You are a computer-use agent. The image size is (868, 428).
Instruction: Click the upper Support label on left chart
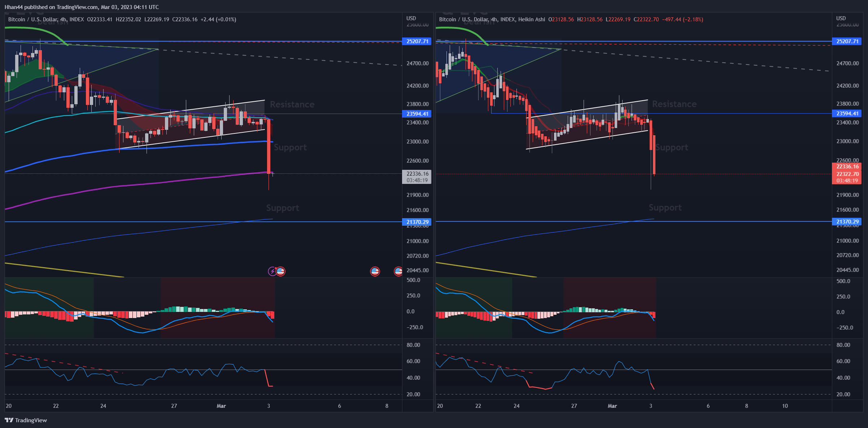pos(290,147)
